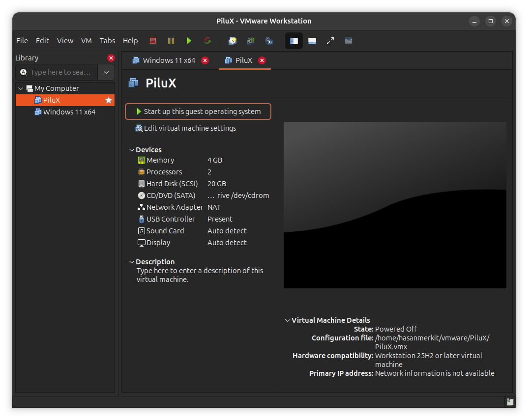Open the Help menu

coord(130,41)
